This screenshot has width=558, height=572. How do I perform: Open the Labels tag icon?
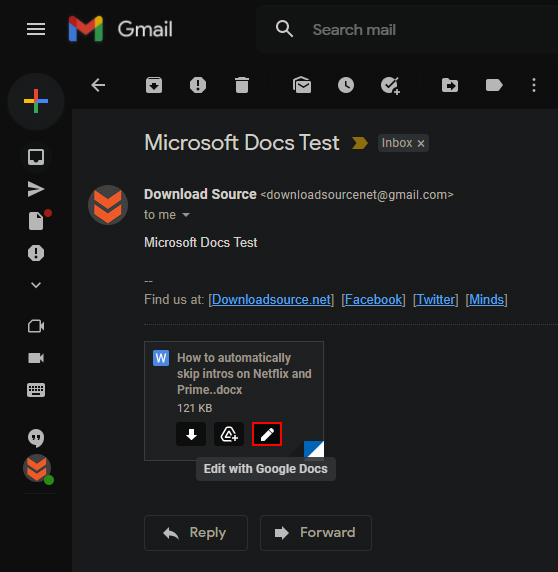(494, 85)
